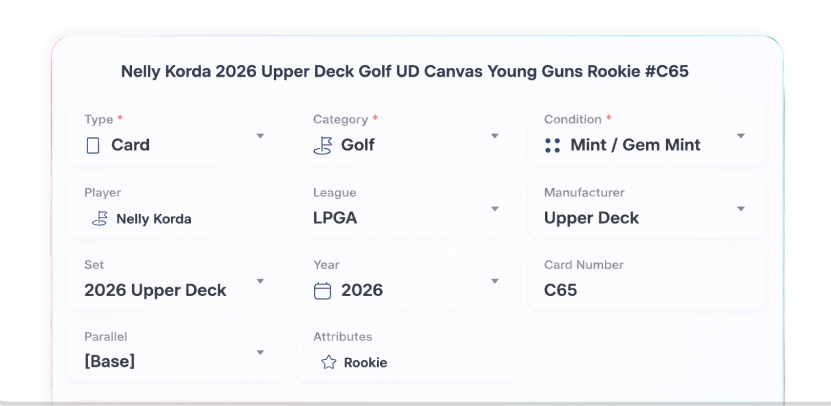Expand the Parallel dropdown arrow
Viewport: 831px width, 406px height.
[260, 352]
